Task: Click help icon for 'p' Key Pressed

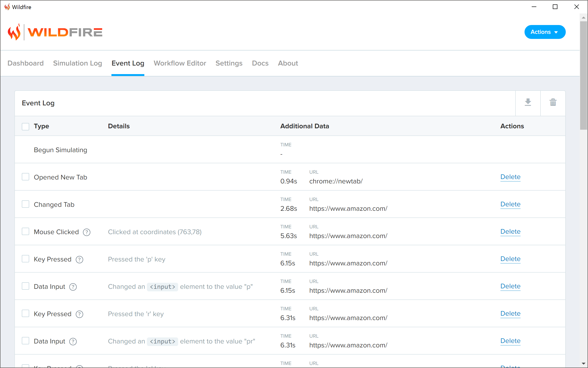Action: [x=79, y=259]
